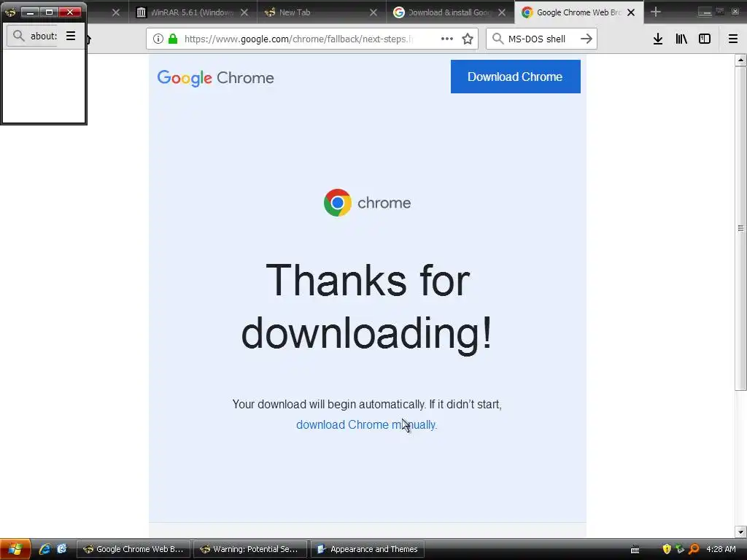Open Firefox hamburger menu
The image size is (747, 560).
coord(733,39)
